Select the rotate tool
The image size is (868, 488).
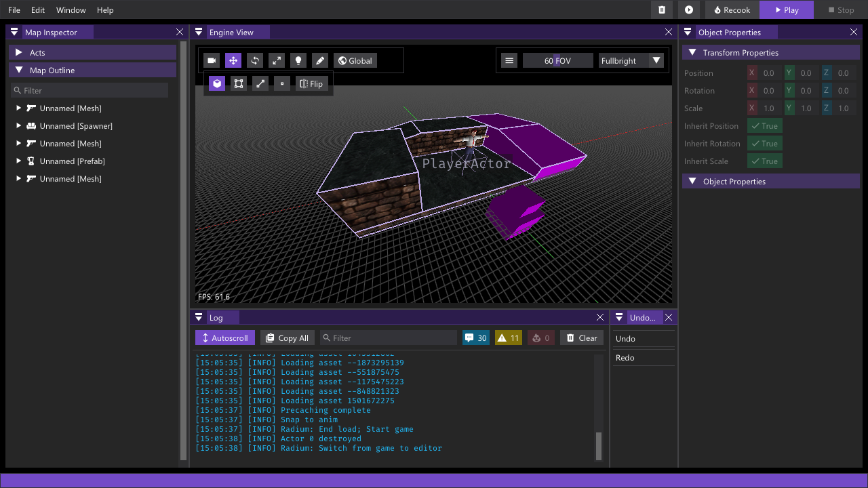click(255, 60)
